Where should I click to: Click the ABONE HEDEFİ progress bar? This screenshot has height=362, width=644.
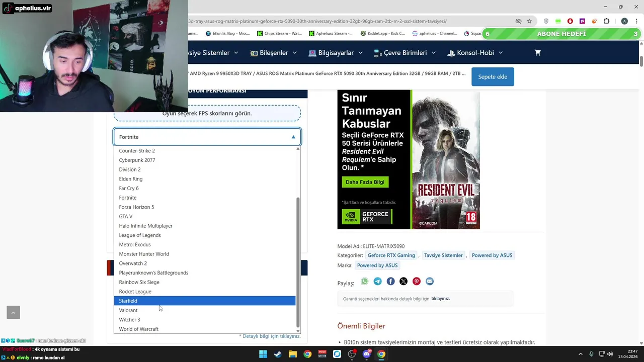(x=561, y=34)
